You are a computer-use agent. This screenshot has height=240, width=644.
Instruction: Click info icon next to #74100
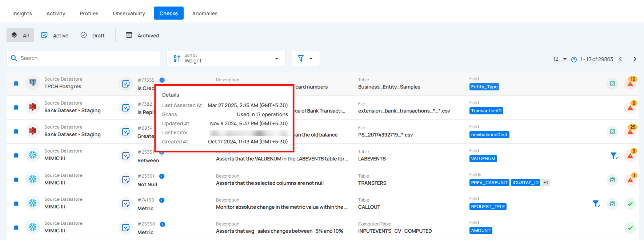[x=162, y=200]
